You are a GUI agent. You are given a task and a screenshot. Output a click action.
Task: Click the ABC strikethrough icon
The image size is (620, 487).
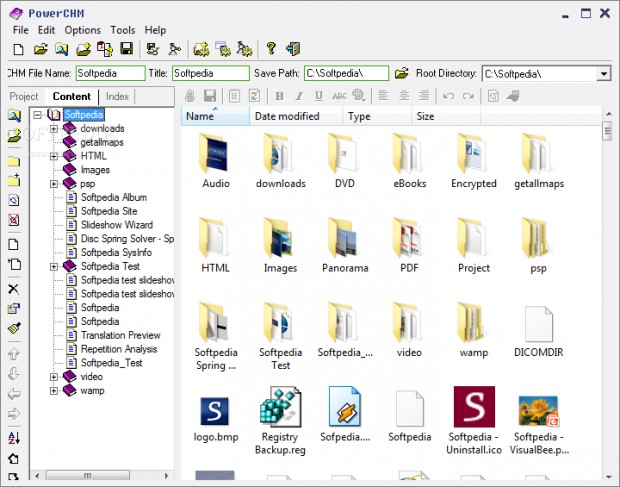tap(339, 96)
